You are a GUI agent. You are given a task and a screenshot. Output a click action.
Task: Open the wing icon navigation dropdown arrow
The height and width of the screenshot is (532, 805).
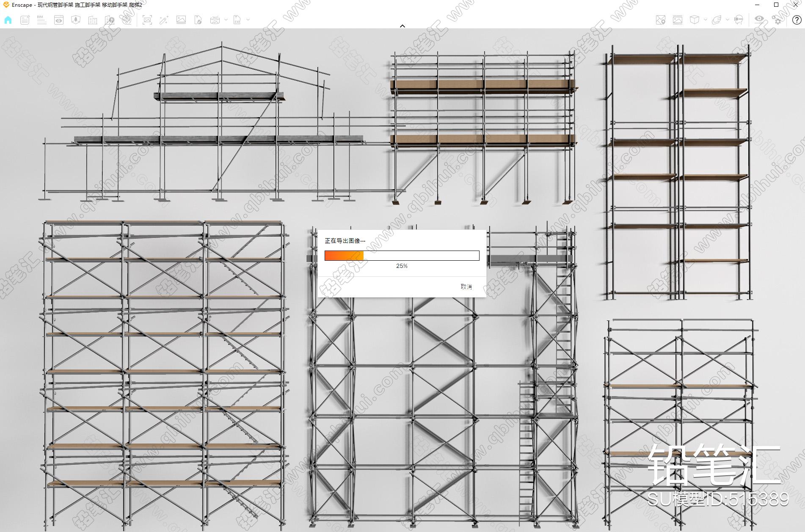click(x=728, y=20)
